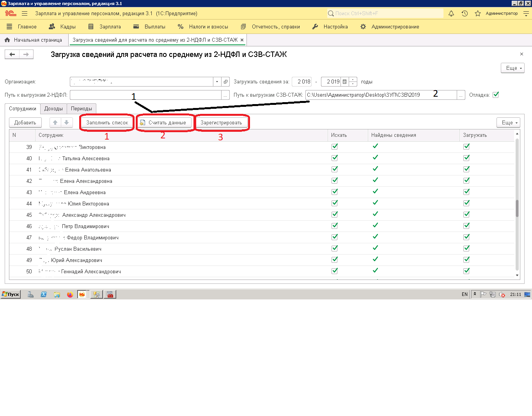Viewport: 532px width, 416px height.
Task: Open PowerShell from the taskbar
Action: pyautogui.click(x=44, y=294)
